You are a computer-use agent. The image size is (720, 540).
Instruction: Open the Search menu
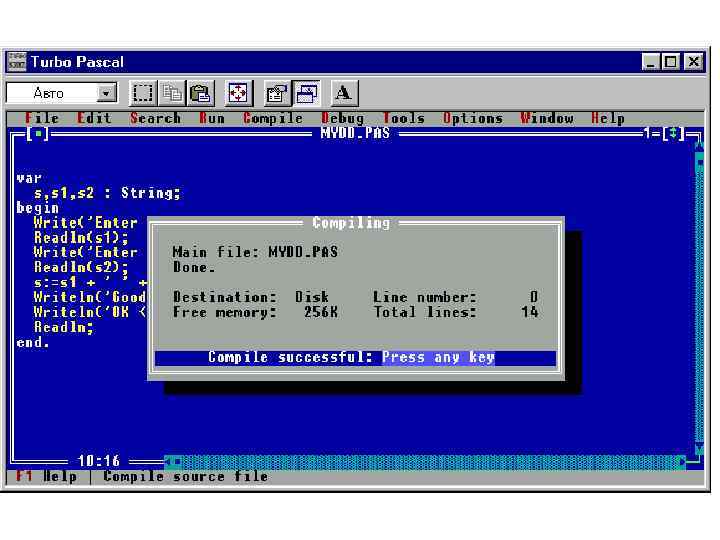(x=155, y=118)
